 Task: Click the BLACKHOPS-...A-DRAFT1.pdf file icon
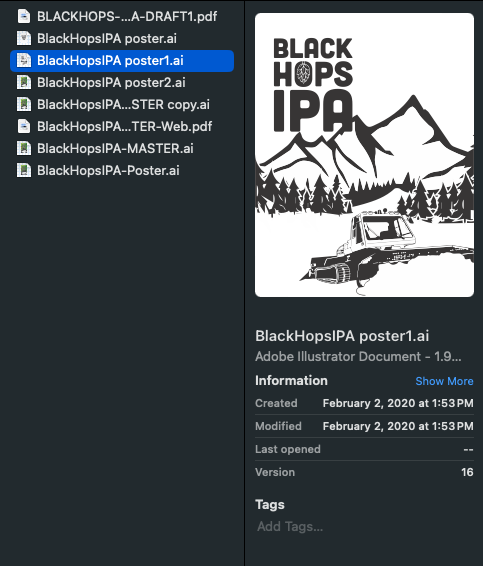24,17
